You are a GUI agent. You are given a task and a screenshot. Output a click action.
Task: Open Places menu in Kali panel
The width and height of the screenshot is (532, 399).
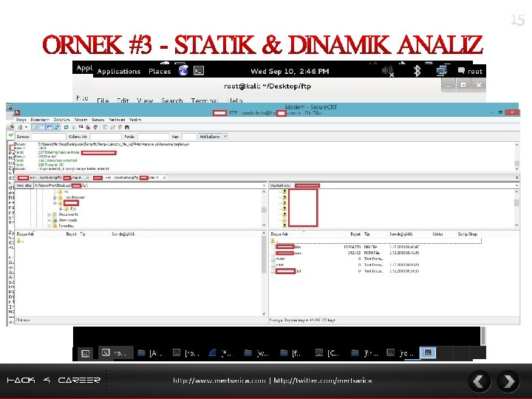(x=160, y=71)
